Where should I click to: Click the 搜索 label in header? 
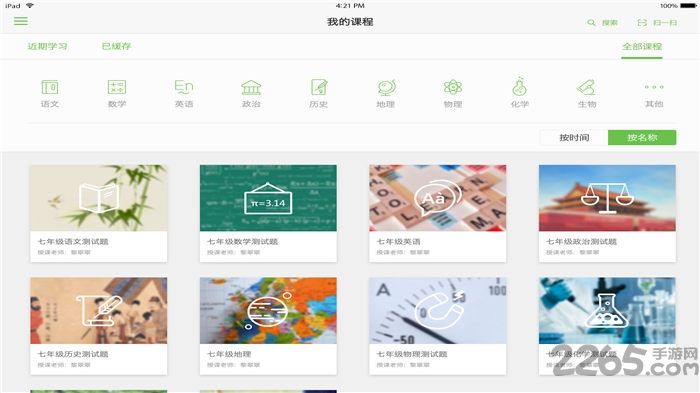tap(610, 22)
